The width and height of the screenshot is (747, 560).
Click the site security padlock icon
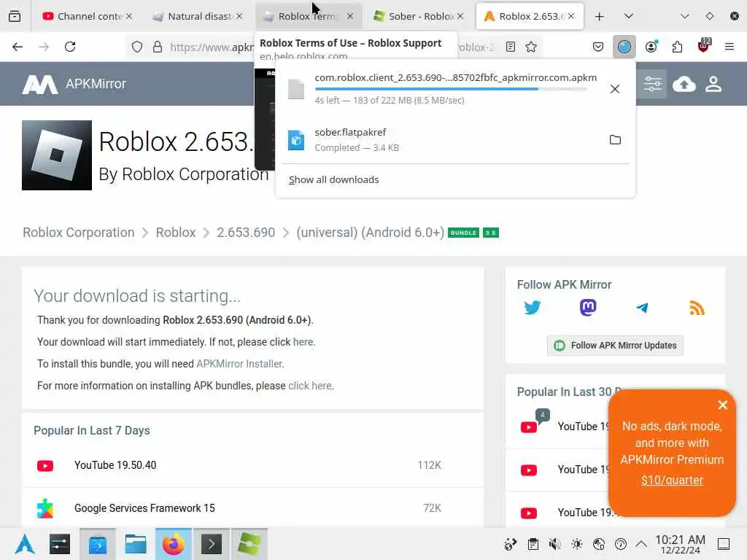158,47
